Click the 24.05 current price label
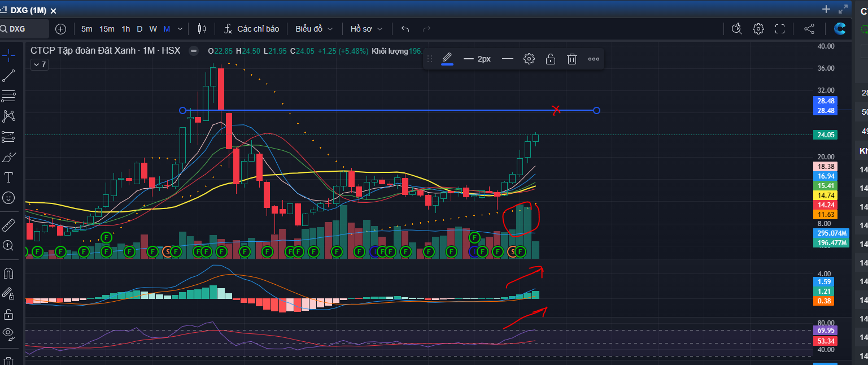Image resolution: width=868 pixels, height=365 pixels. click(825, 135)
